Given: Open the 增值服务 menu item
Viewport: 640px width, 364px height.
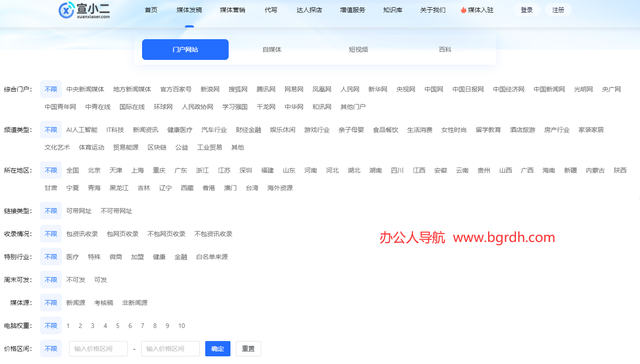Looking at the screenshot, I should [353, 10].
